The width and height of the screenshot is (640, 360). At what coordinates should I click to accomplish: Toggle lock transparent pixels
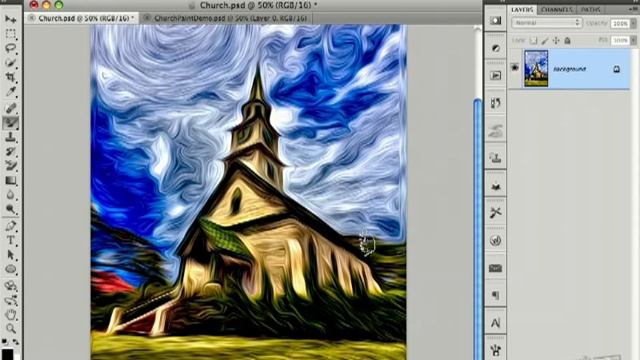533,40
